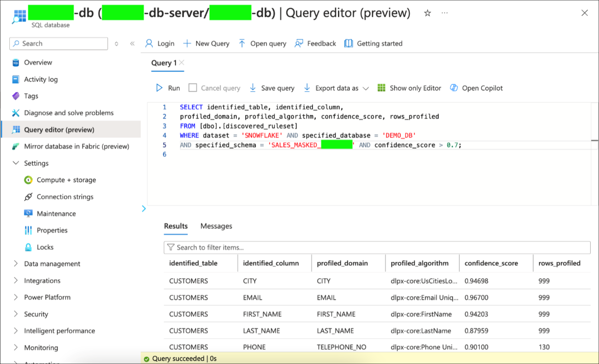
Task: Open the Copilot icon in toolbar
Action: coord(454,88)
